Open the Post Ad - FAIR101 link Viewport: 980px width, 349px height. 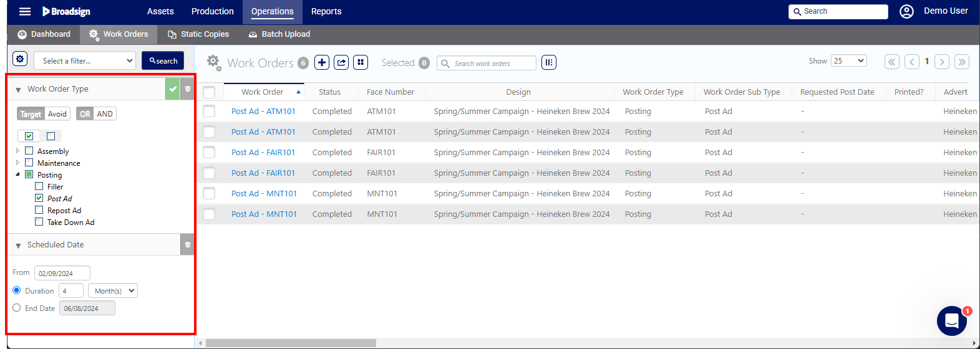(x=263, y=152)
